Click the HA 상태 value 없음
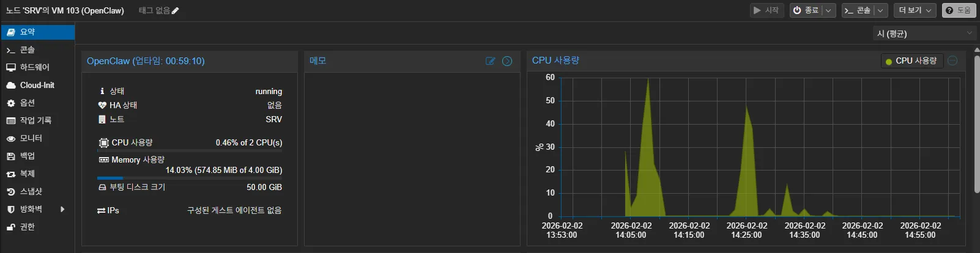980x253 pixels. [x=275, y=105]
